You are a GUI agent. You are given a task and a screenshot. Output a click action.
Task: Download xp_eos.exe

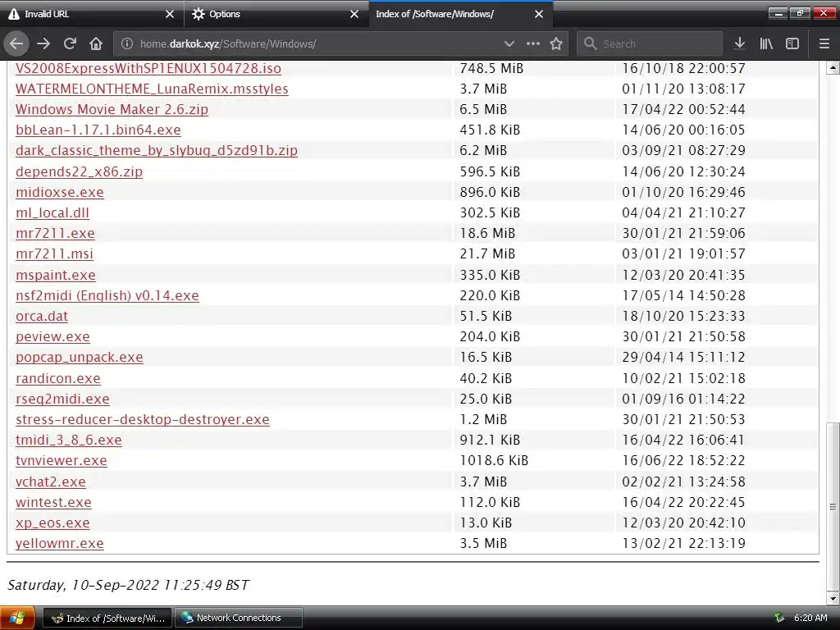click(52, 523)
